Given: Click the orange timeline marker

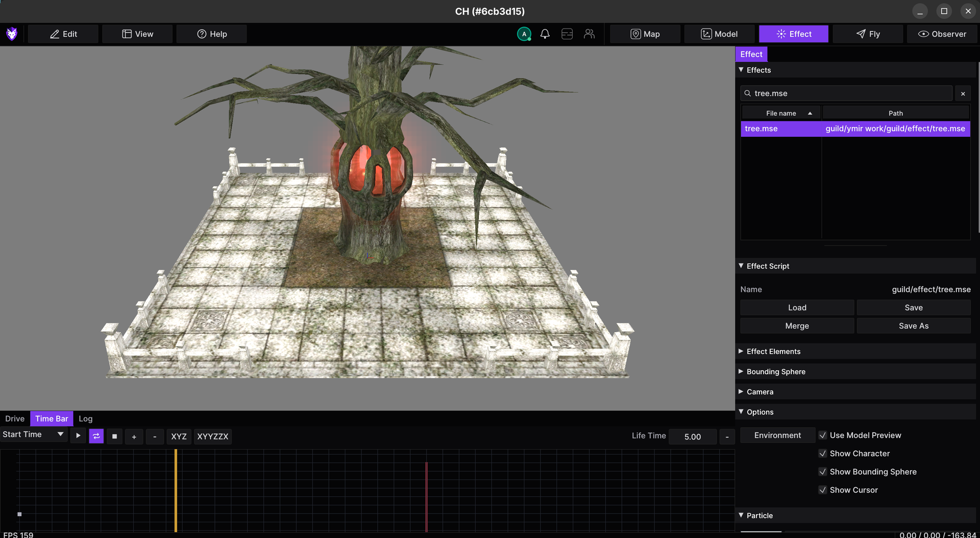Looking at the screenshot, I should [x=176, y=490].
